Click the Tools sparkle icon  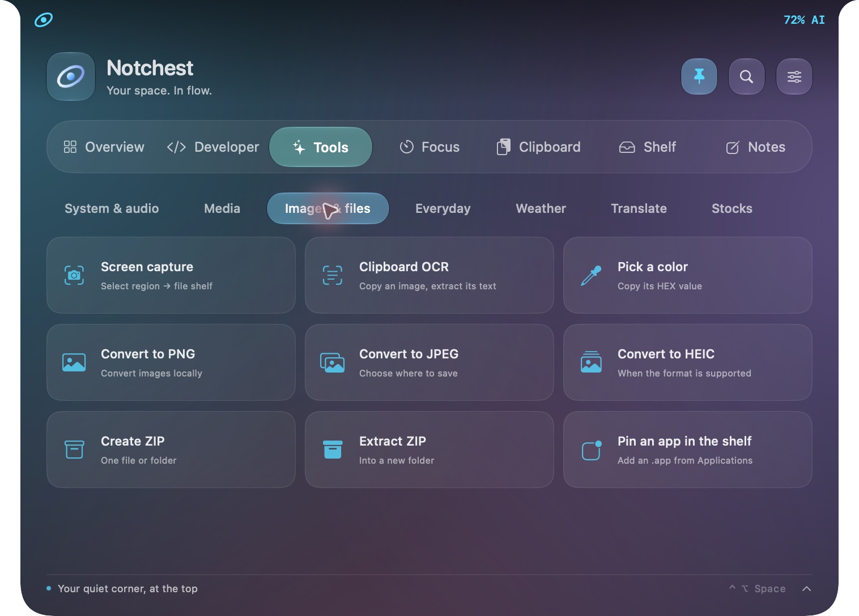(x=299, y=147)
